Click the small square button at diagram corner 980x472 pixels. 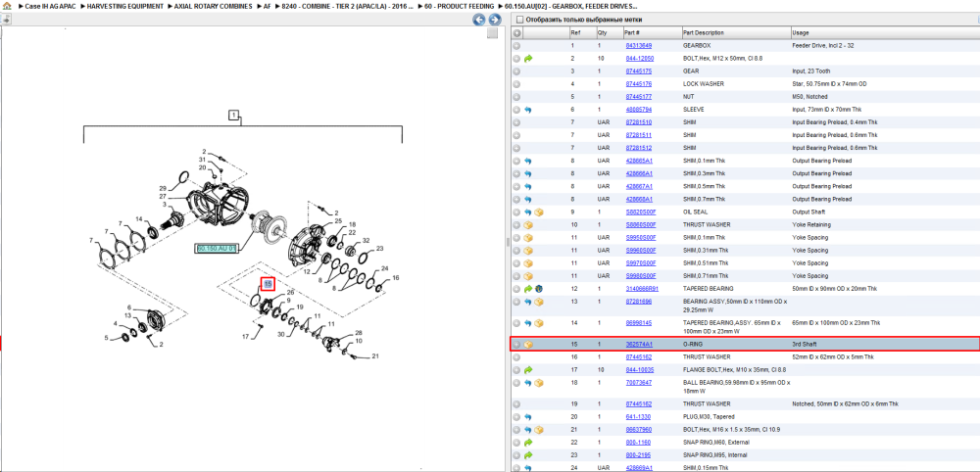(x=493, y=33)
